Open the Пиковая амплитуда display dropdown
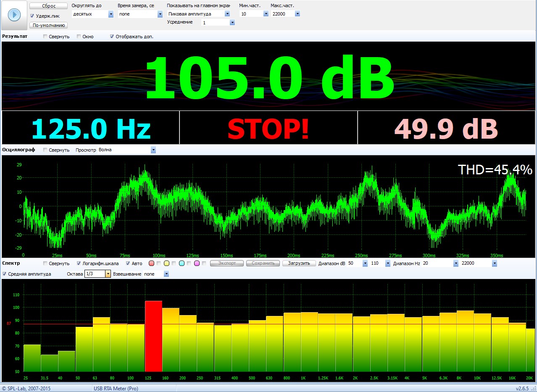The height and width of the screenshot is (392, 537). click(227, 14)
